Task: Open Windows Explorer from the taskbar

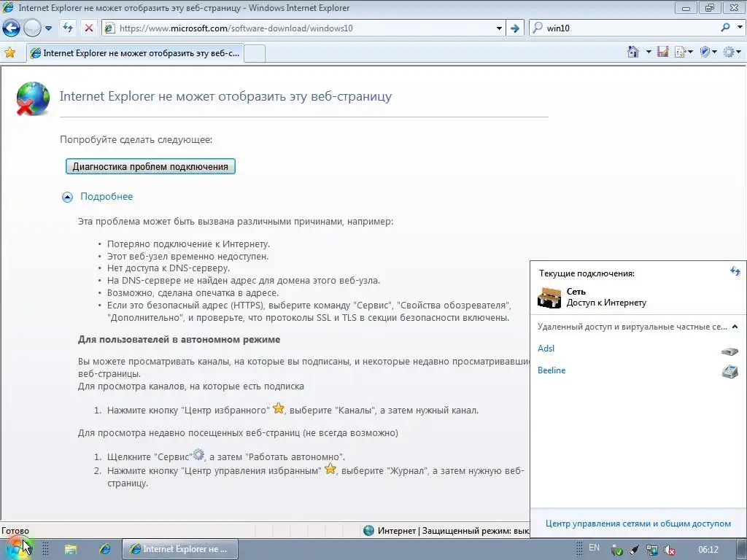Action: pyautogui.click(x=71, y=550)
